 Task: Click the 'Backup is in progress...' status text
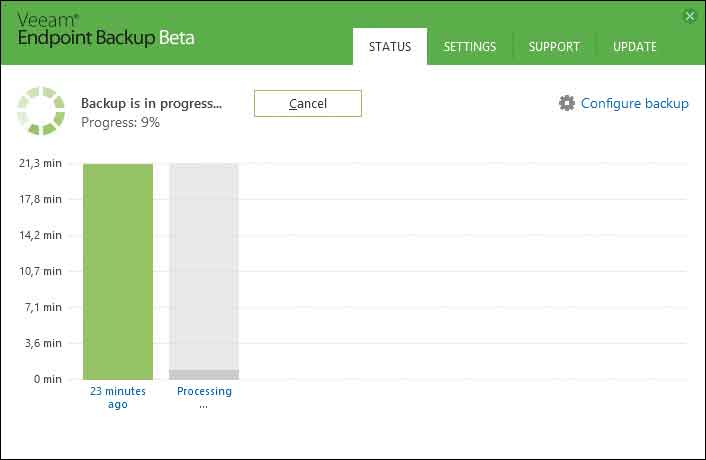pyautogui.click(x=151, y=104)
